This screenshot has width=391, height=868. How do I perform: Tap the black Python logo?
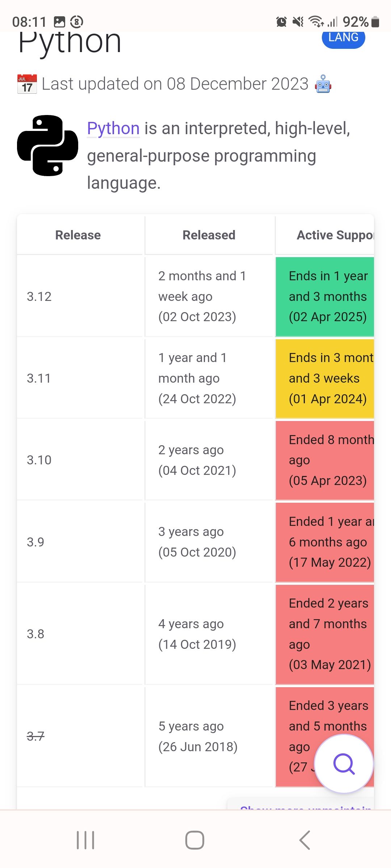point(47,146)
